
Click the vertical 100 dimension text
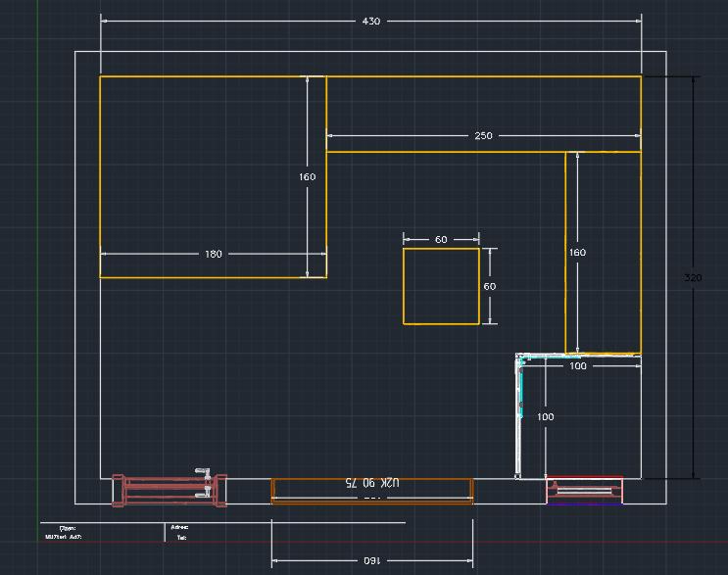pos(546,417)
